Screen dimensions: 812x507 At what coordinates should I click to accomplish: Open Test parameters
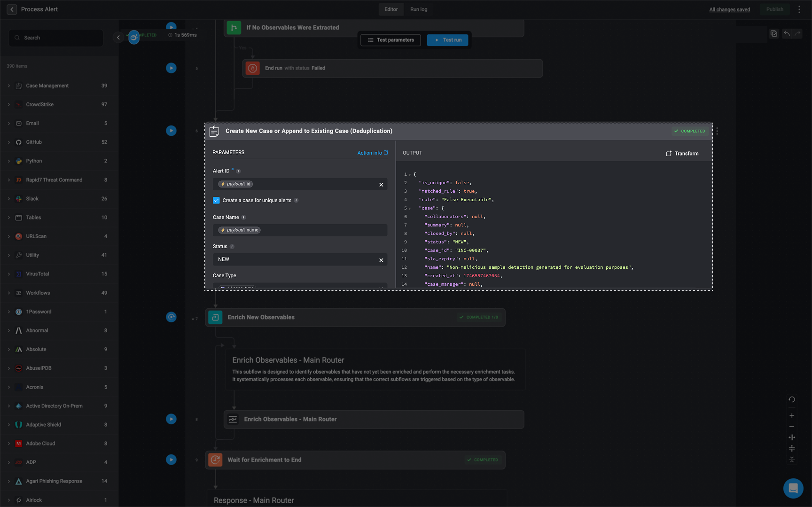click(390, 40)
